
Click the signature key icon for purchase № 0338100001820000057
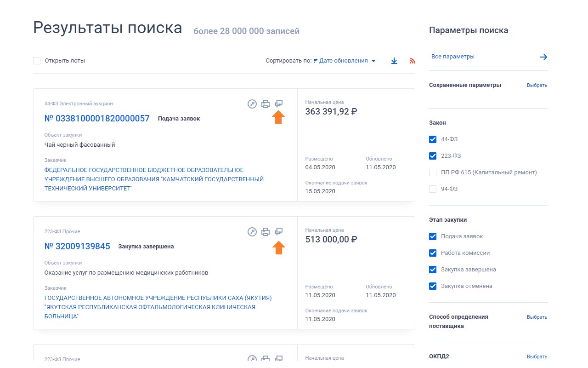click(x=252, y=104)
